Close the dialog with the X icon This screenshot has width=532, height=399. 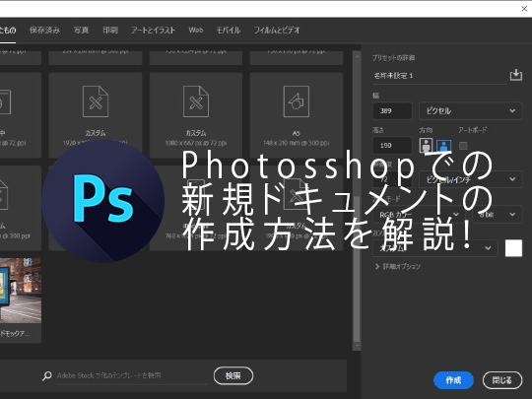tap(524, 9)
